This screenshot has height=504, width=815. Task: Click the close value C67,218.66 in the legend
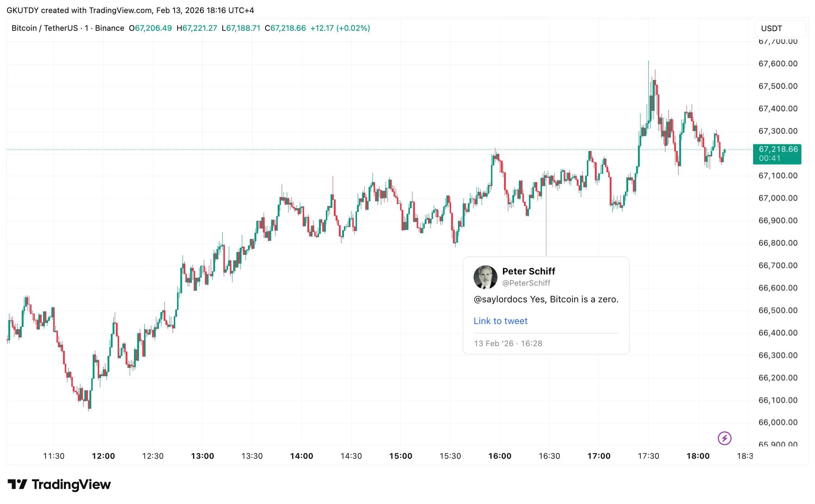(285, 28)
